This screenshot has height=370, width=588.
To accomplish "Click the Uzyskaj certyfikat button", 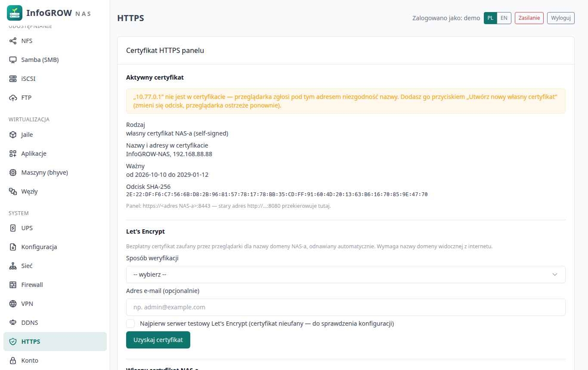I will click(158, 340).
